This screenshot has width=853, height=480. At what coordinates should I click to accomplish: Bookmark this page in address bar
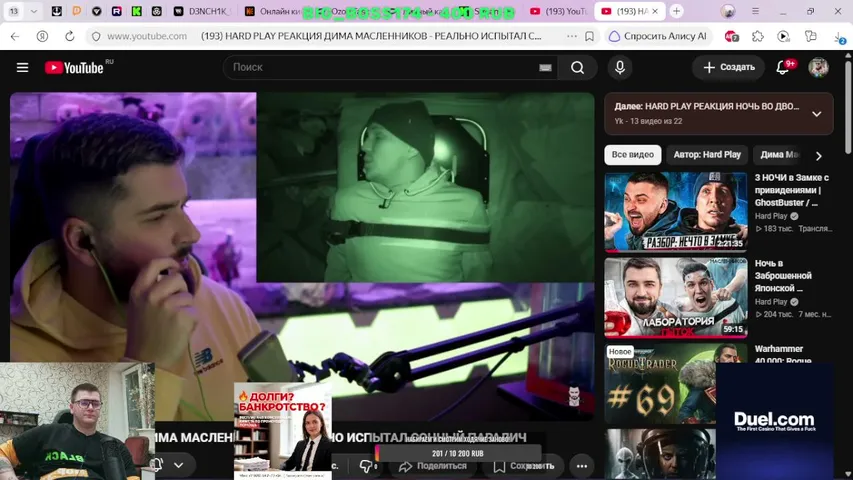click(589, 36)
